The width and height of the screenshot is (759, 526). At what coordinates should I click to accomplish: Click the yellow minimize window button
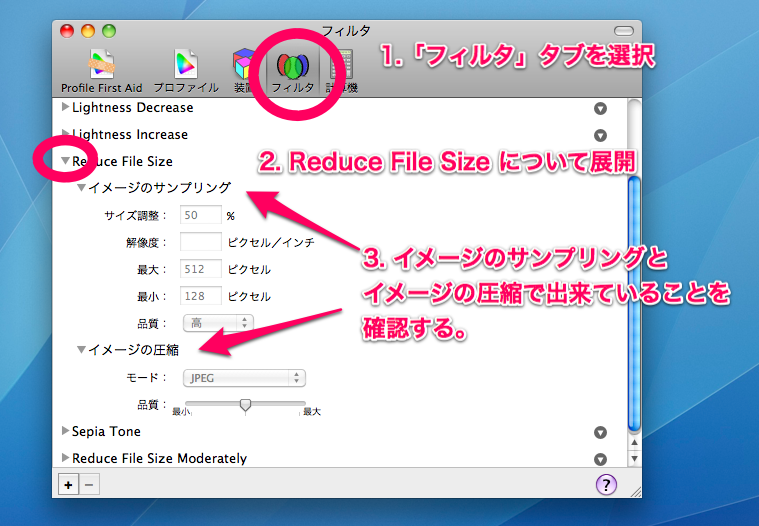coord(88,31)
